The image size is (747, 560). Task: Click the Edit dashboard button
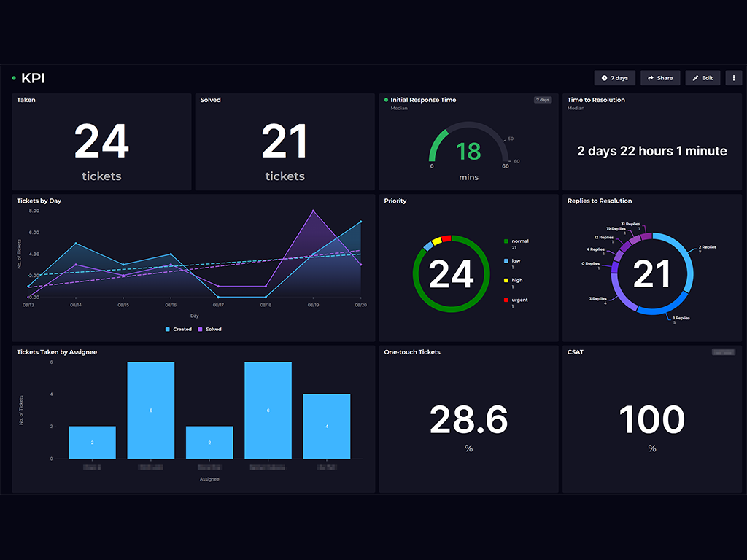(x=703, y=78)
